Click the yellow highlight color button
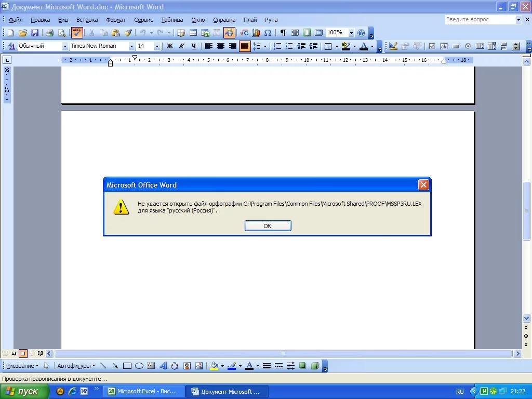The image size is (532, 399). pyautogui.click(x=345, y=46)
